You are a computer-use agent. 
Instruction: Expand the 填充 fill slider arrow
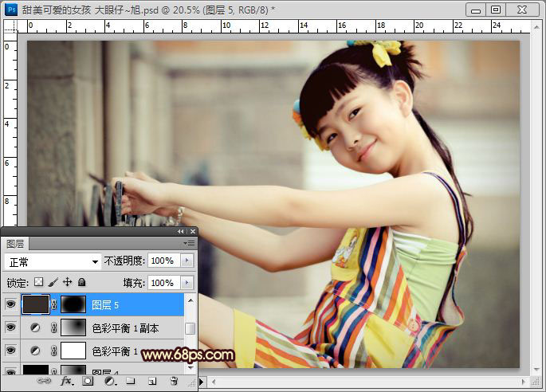187,283
